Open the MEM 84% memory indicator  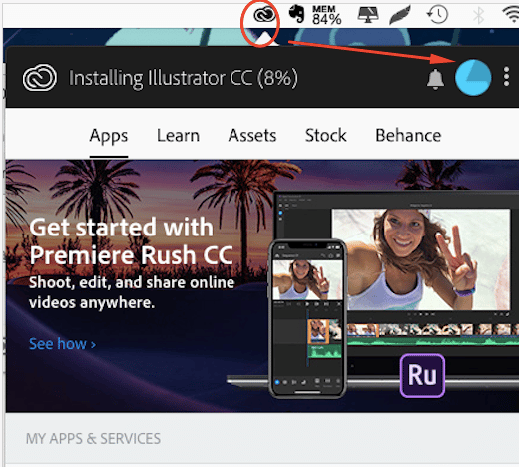(326, 15)
